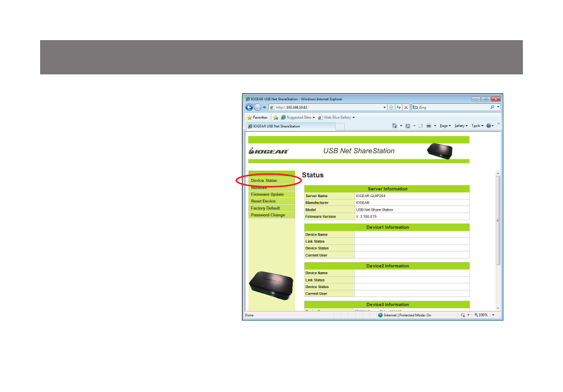Click the RSS Feeds toolbar icon
The width and height of the screenshot is (563, 392).
point(408,126)
